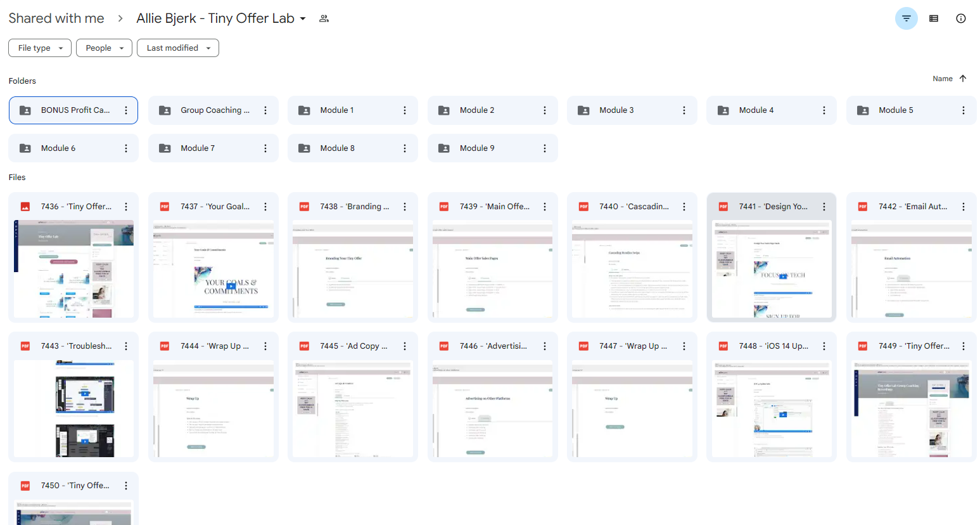
Task: Open more actions for Module 6 folder
Action: click(126, 148)
